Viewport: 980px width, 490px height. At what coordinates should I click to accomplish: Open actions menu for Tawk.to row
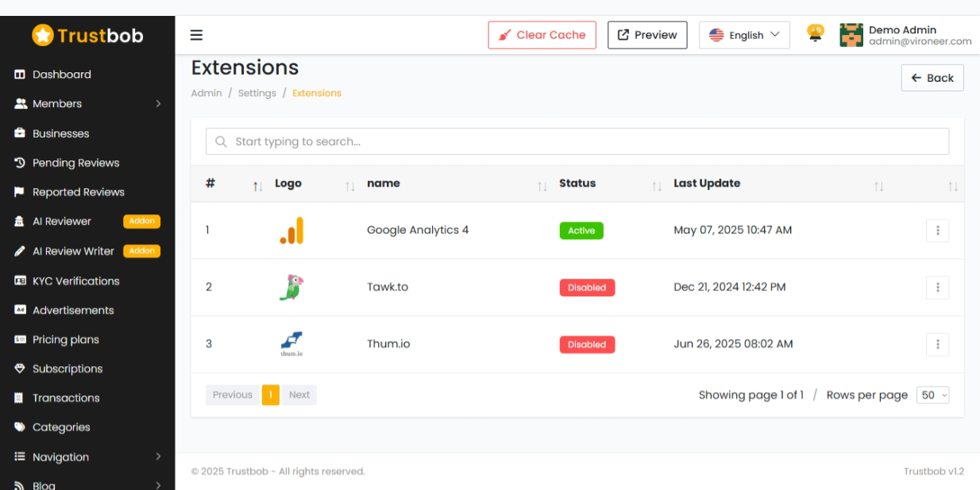(937, 287)
